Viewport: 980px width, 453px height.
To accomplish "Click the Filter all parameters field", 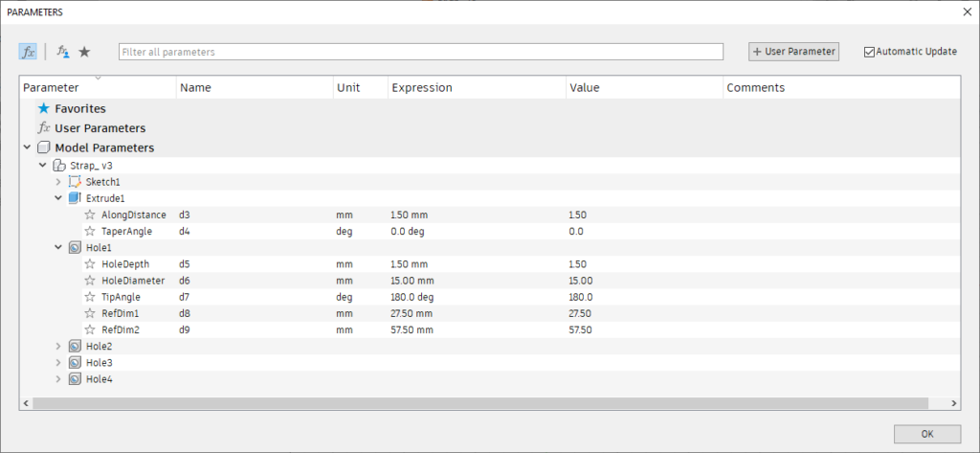I will pyautogui.click(x=421, y=52).
